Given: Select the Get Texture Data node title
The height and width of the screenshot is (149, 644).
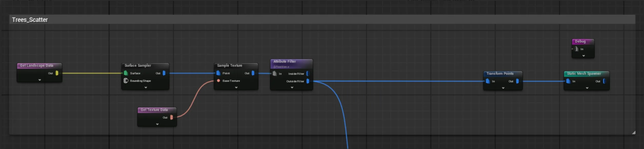Looking at the screenshot, I should click(x=154, y=110).
